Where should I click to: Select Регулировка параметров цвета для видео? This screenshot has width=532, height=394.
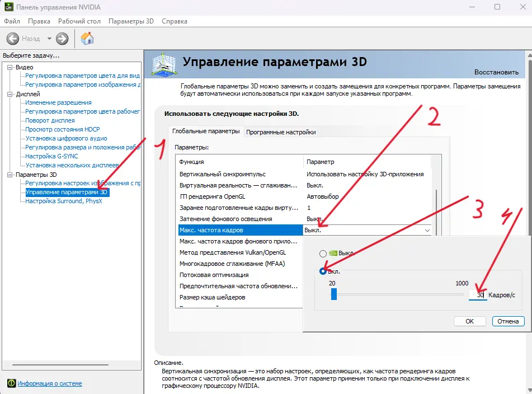pos(82,76)
